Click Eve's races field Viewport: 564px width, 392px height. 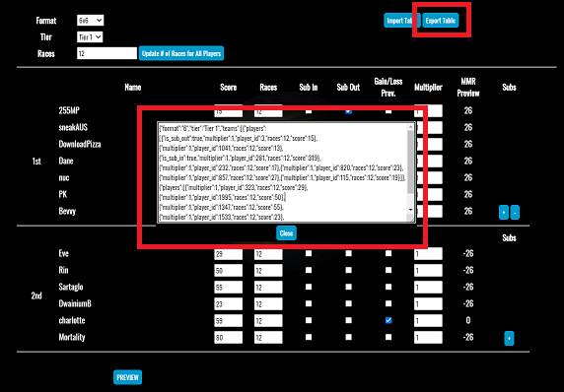268,254
